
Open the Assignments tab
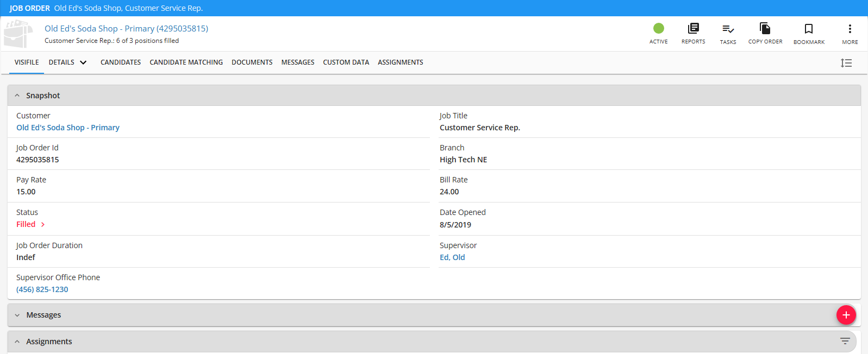[x=400, y=62]
